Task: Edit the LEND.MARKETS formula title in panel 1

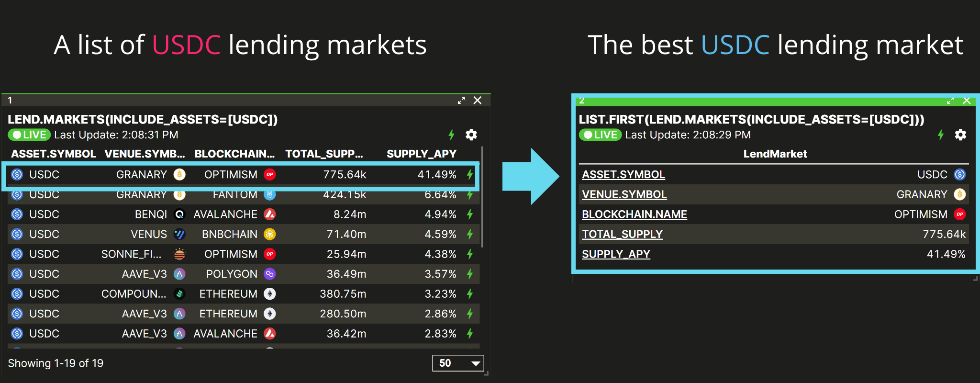Action: (x=143, y=119)
